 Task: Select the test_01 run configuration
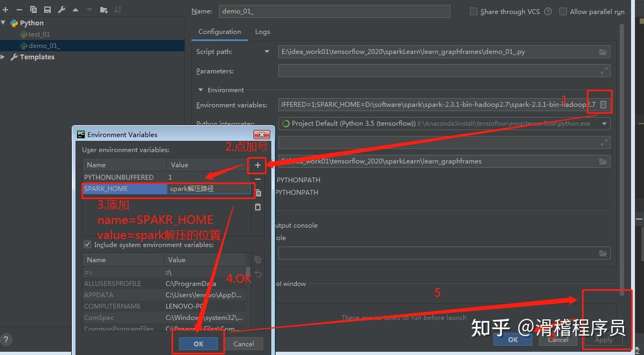(37, 34)
